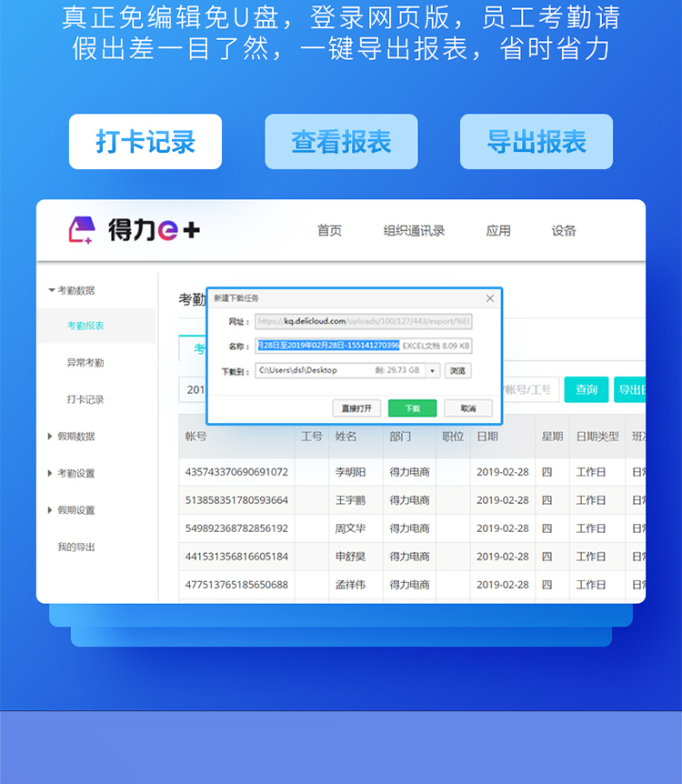Click the 名称 file name field

tap(364, 346)
